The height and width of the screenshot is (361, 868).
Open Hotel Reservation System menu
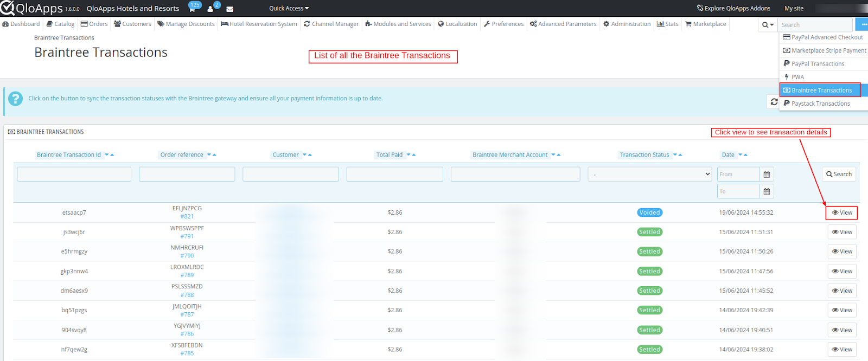pos(259,24)
